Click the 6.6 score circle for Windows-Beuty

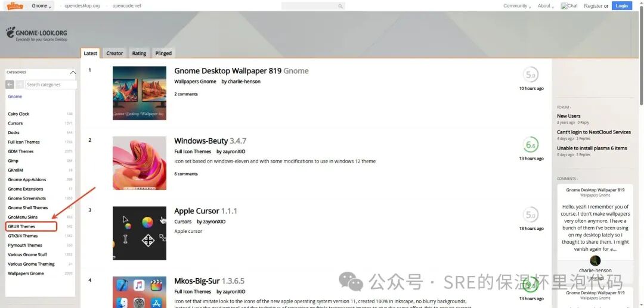(531, 145)
